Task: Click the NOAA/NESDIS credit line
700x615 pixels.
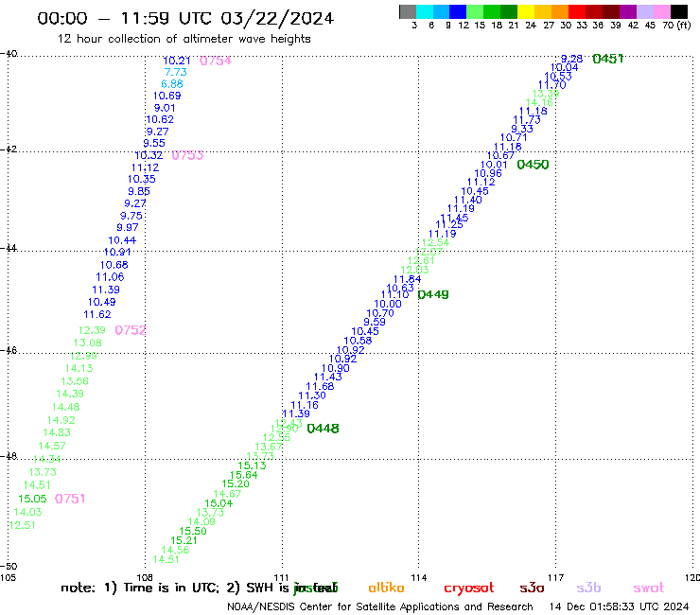Action: point(380,607)
